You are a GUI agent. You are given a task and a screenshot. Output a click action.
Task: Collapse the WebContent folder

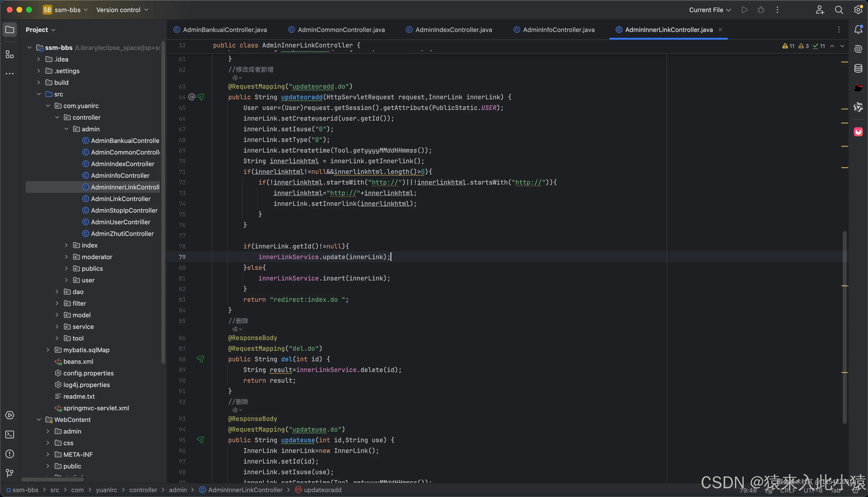tap(39, 419)
